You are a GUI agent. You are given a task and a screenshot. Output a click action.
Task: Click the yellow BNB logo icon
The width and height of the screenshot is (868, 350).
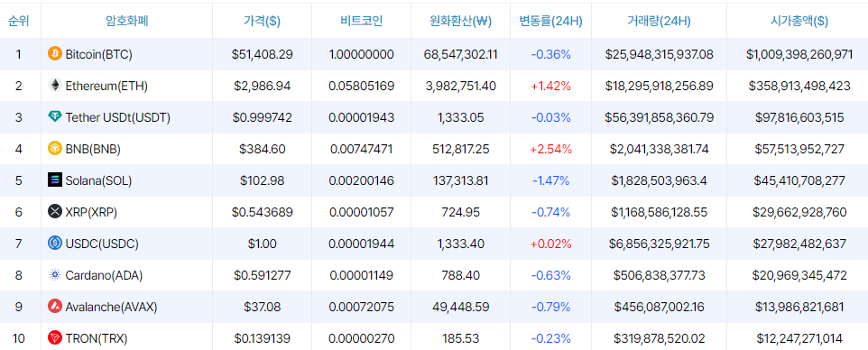tap(55, 149)
